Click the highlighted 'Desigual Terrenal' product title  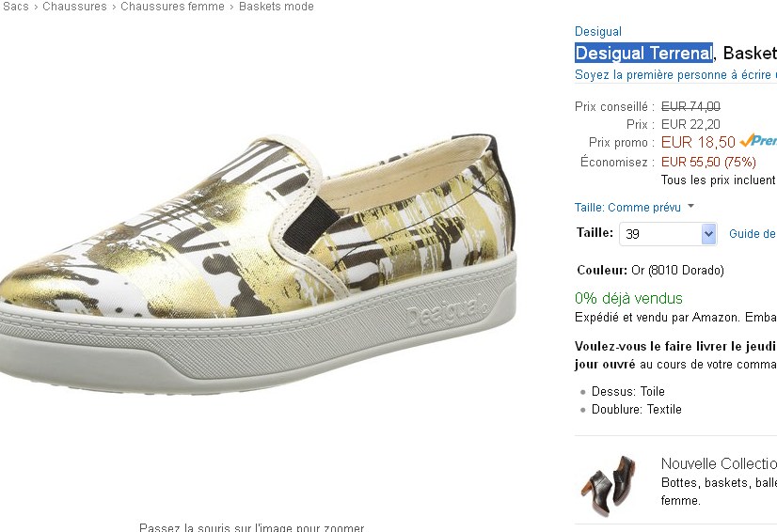click(643, 53)
